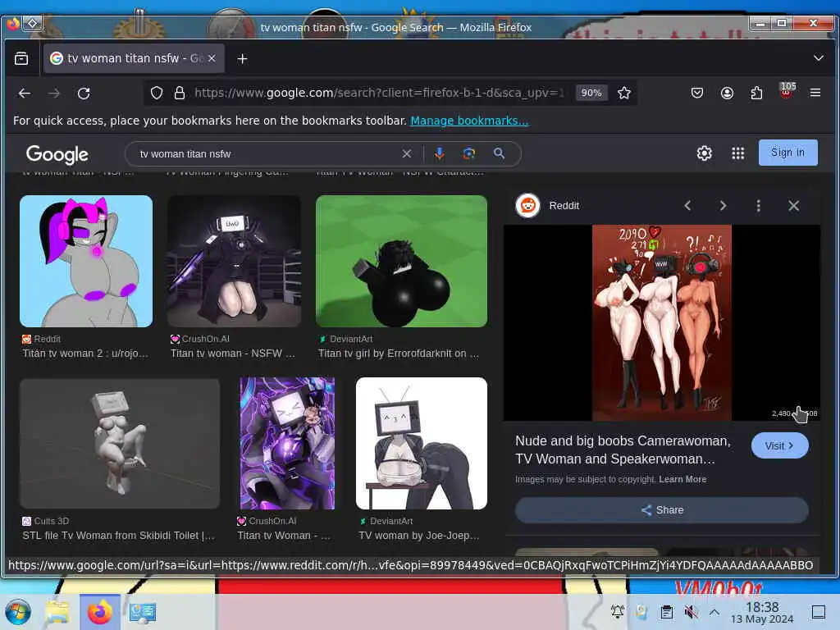Image resolution: width=840 pixels, height=630 pixels.
Task: Select the green-background DeviantArt thumbnail
Action: pyautogui.click(x=401, y=261)
